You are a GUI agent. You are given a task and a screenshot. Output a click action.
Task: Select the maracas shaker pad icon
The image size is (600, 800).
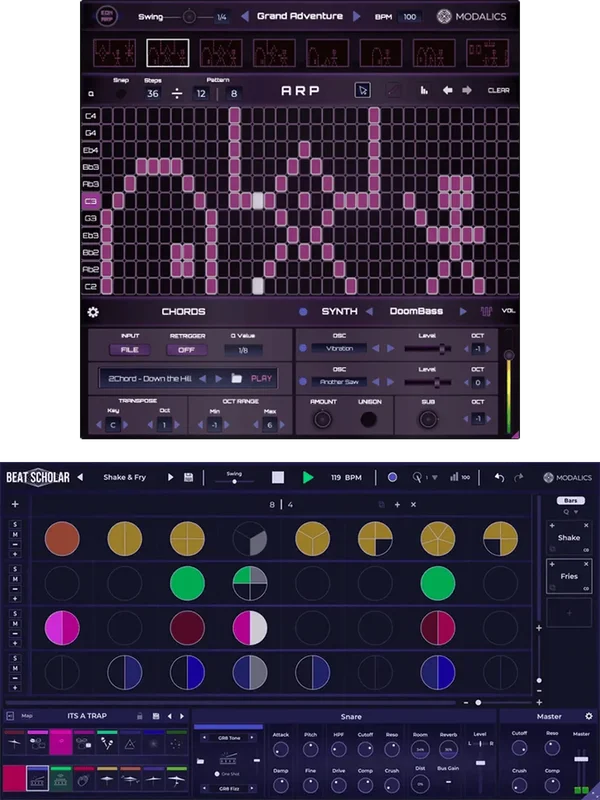107,744
